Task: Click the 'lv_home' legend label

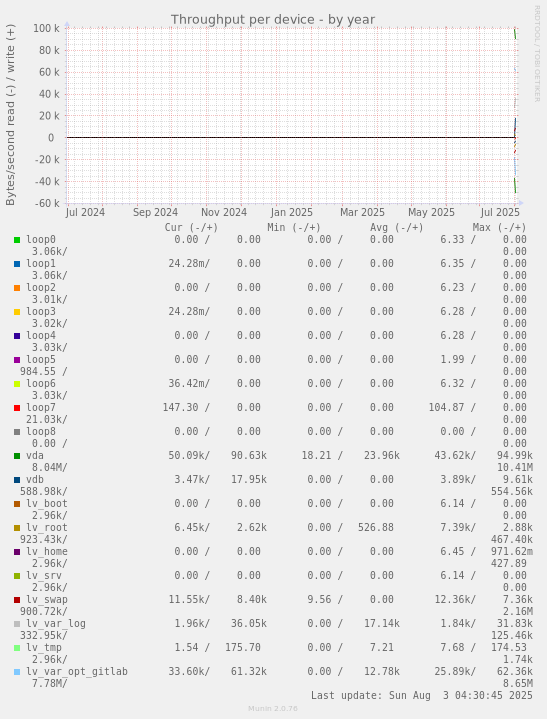Action: (47, 551)
